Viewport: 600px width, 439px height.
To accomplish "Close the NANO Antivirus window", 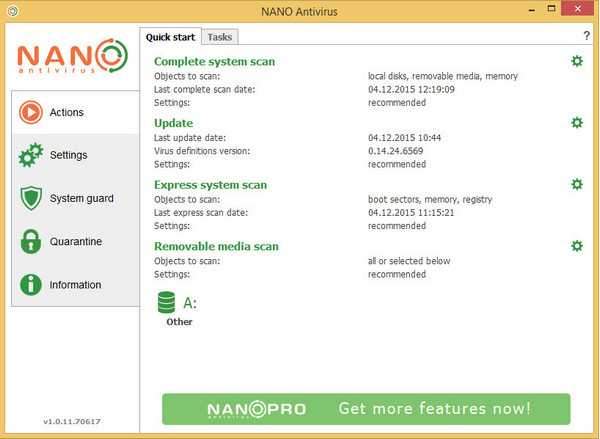I will click(x=577, y=8).
